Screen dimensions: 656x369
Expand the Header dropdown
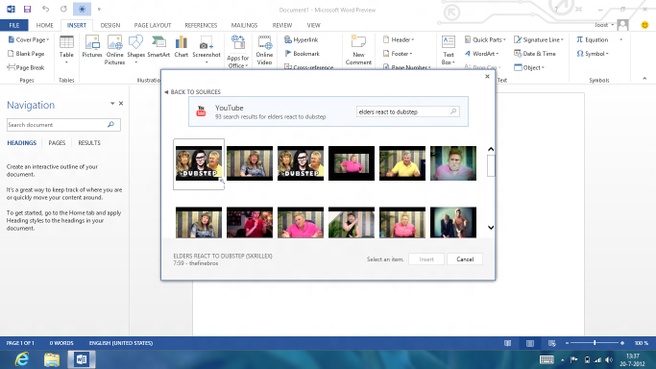click(x=398, y=40)
